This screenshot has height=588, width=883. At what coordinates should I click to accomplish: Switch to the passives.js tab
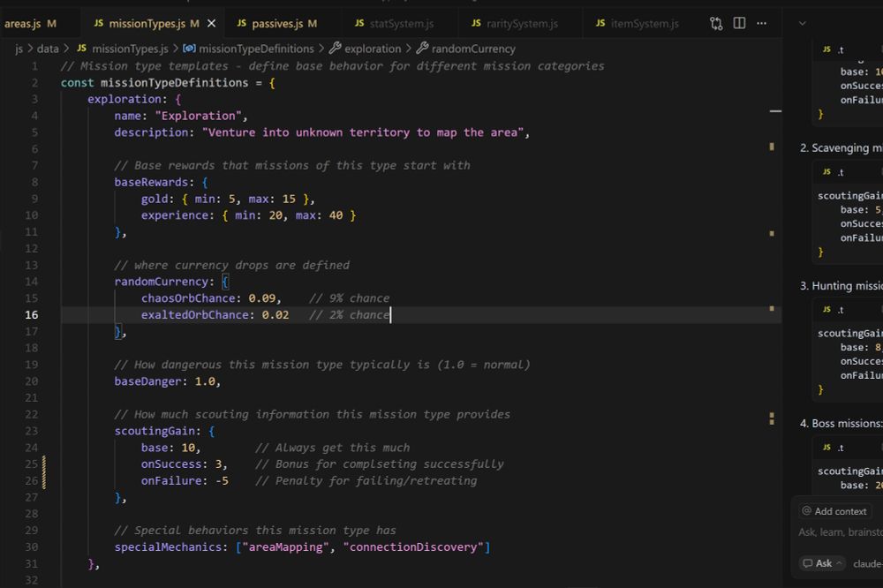(x=277, y=24)
